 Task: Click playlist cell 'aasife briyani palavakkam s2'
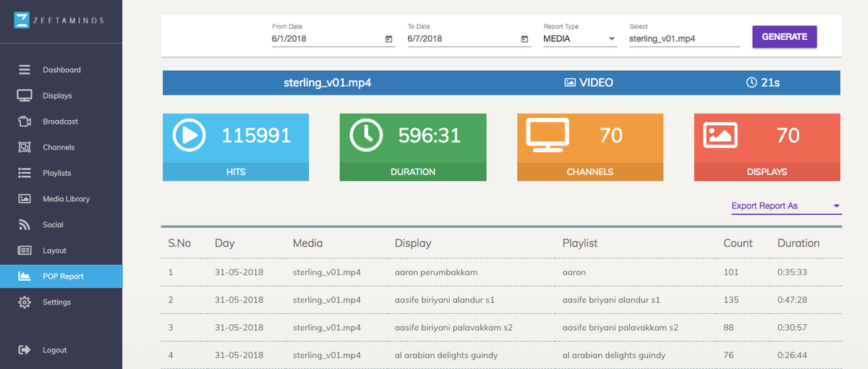pos(620,328)
